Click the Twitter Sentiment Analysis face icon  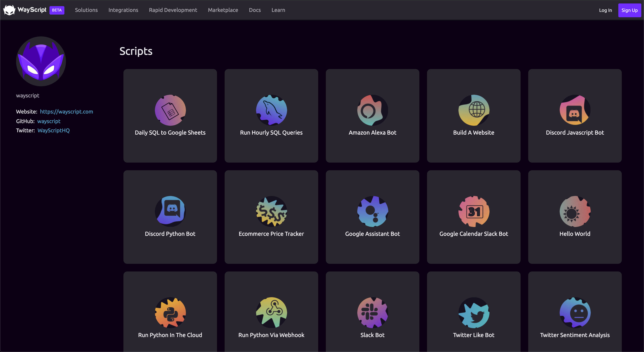click(575, 313)
